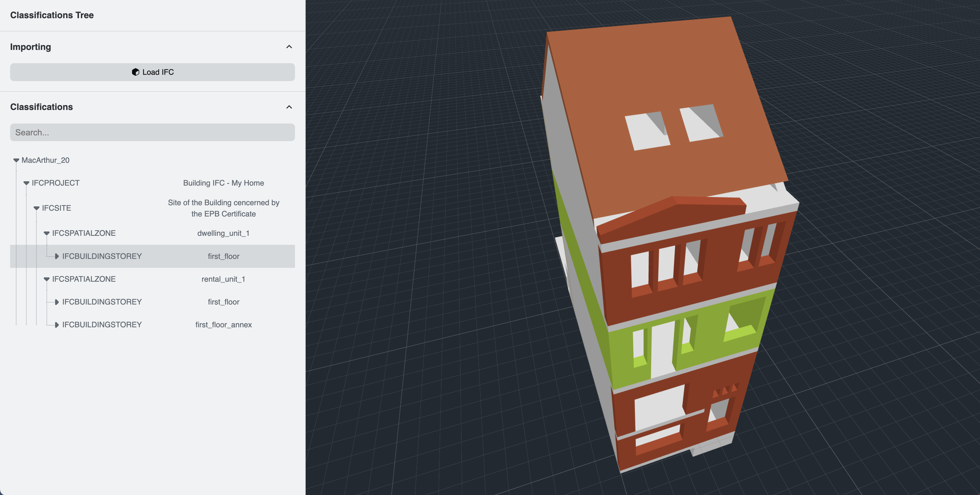Click first_floor value under rental_unit_1

click(224, 302)
